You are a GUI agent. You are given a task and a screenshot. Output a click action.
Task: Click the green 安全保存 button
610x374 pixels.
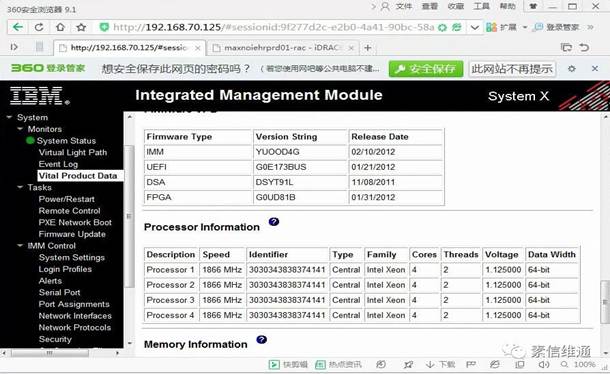(x=426, y=69)
